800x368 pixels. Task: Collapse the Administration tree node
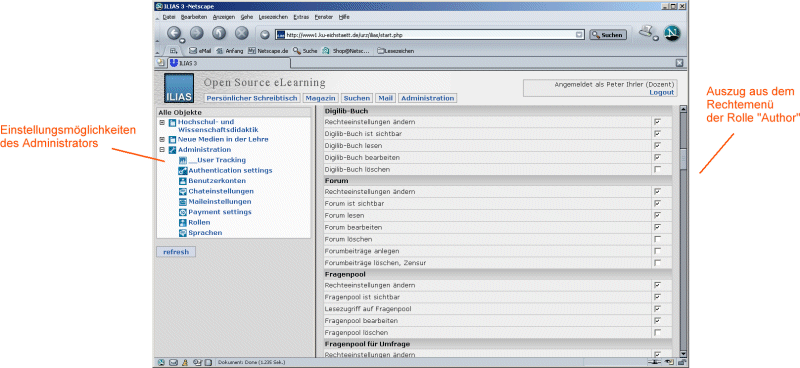click(x=162, y=150)
